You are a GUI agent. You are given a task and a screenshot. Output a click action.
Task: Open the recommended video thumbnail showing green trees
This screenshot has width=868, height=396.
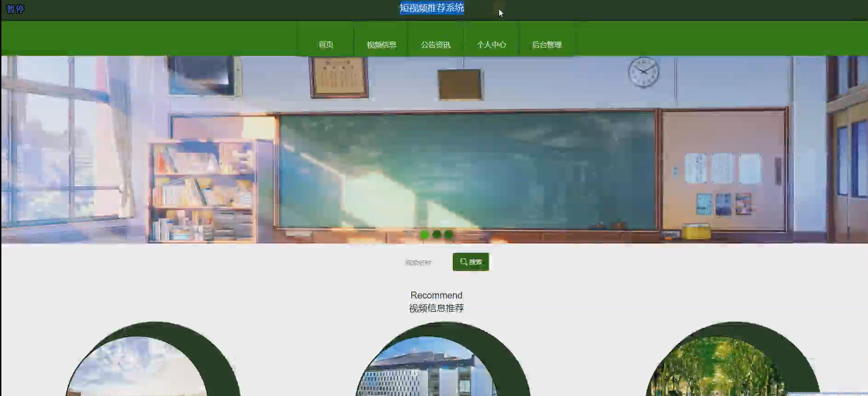pos(717,366)
